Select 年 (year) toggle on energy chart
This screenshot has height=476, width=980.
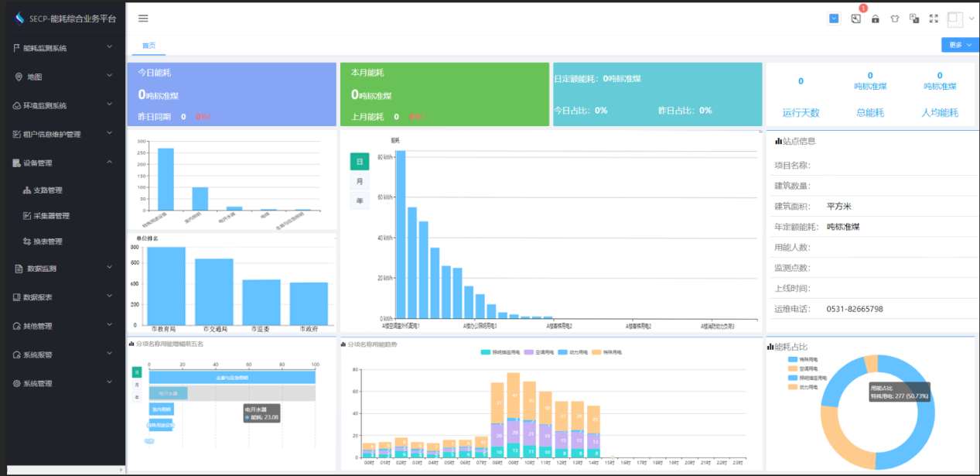coord(360,200)
